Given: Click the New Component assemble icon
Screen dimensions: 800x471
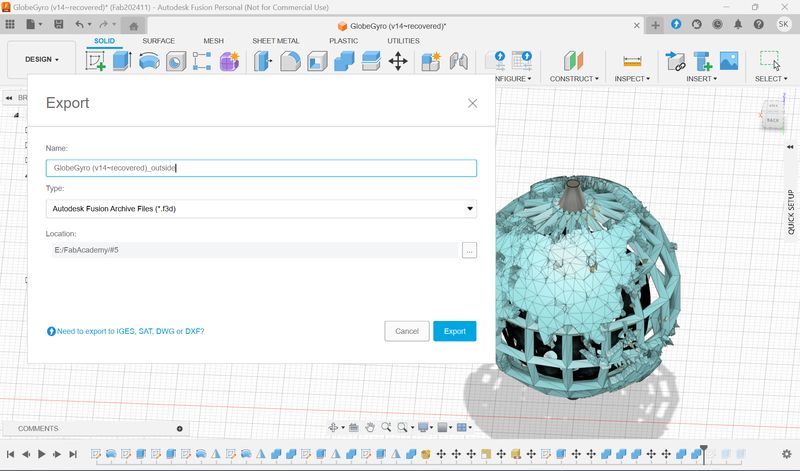Looking at the screenshot, I should click(x=431, y=62).
